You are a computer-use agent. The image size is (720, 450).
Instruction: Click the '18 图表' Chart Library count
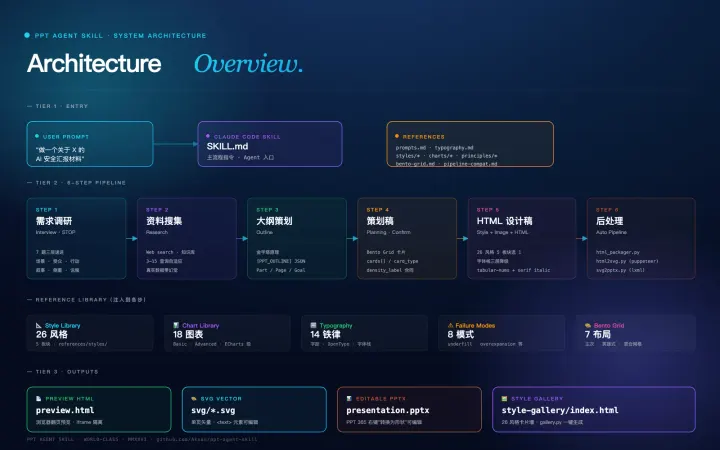point(188,334)
